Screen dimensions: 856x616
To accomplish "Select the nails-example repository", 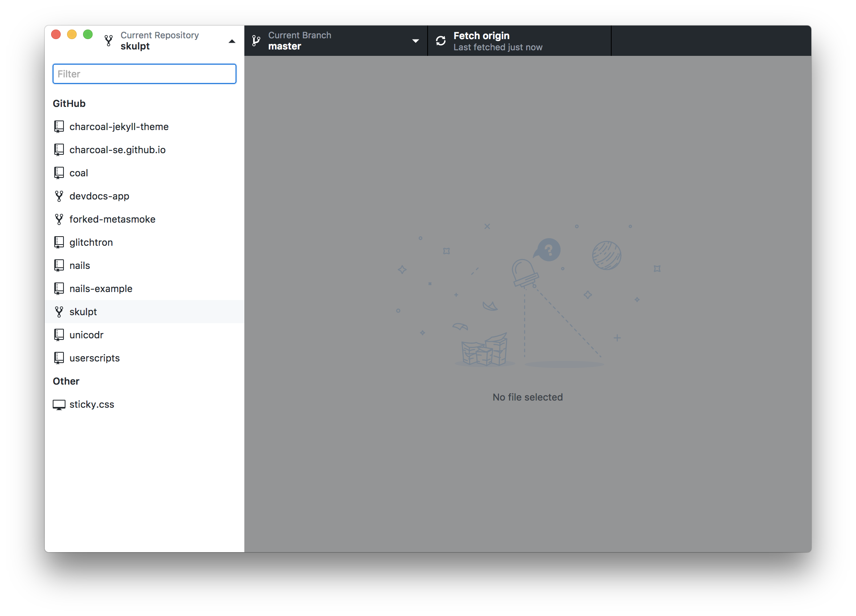I will click(101, 288).
